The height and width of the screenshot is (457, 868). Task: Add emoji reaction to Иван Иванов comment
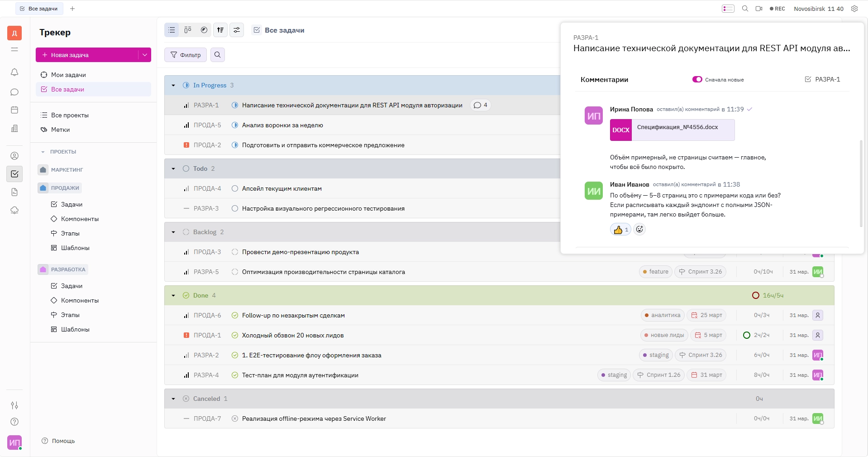(x=639, y=229)
